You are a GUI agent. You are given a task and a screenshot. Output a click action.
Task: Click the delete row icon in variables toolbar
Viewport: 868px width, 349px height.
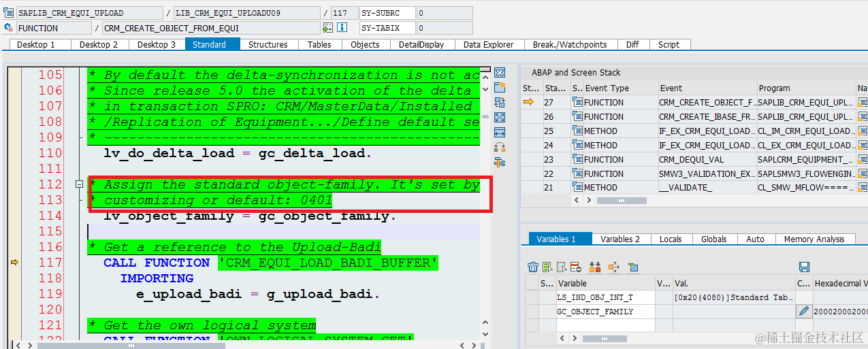click(575, 267)
